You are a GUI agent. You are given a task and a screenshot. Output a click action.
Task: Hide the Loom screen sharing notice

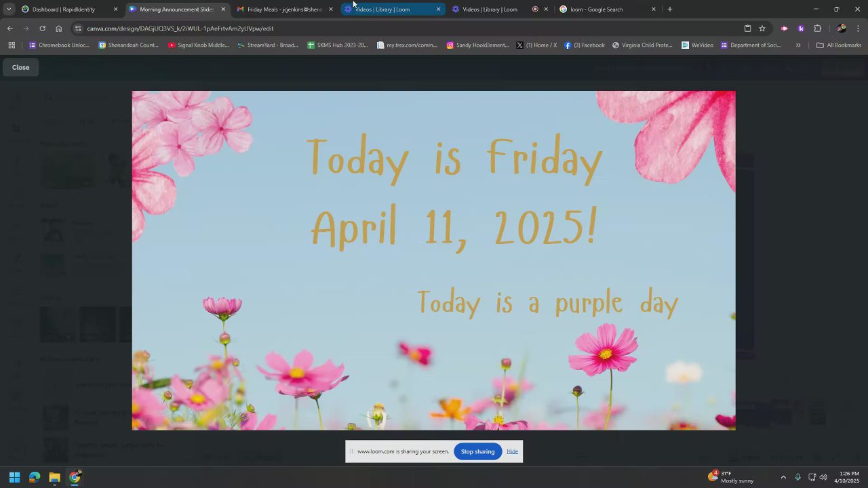(x=512, y=451)
